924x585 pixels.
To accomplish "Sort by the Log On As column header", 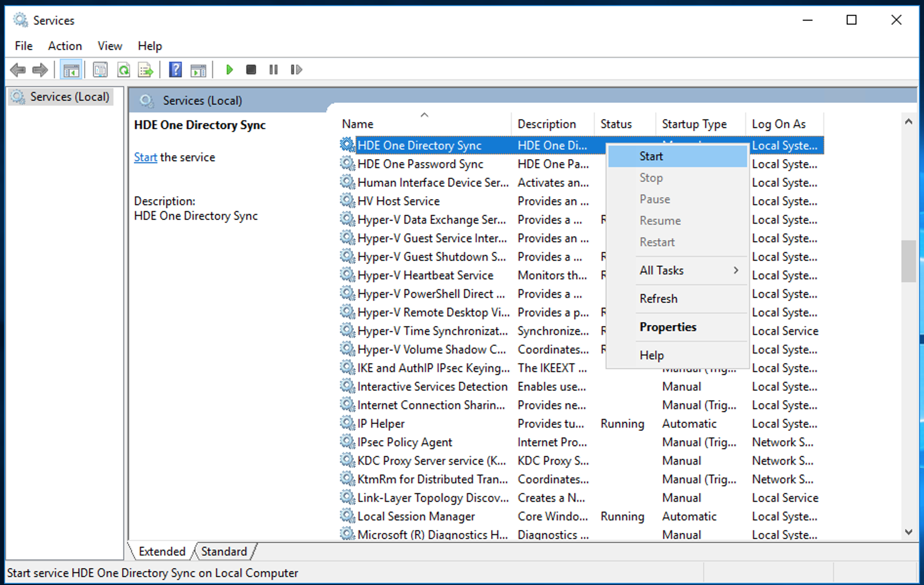I will (784, 124).
